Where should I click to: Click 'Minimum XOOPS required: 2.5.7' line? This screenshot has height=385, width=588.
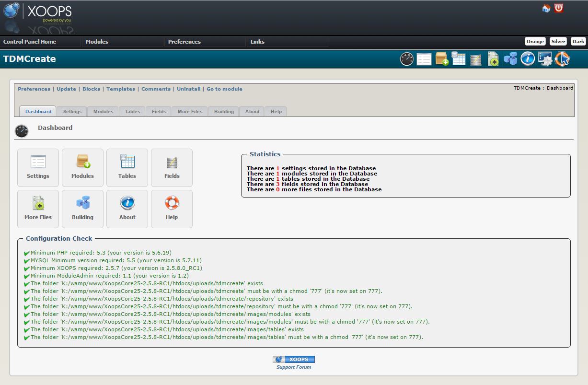pos(116,268)
